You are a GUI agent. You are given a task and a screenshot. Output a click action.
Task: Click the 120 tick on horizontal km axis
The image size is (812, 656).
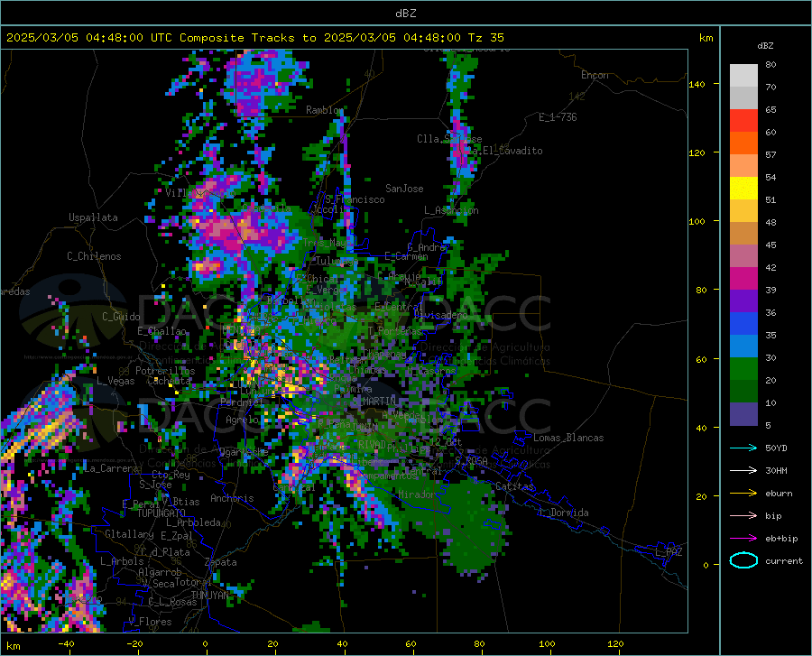coord(615,643)
